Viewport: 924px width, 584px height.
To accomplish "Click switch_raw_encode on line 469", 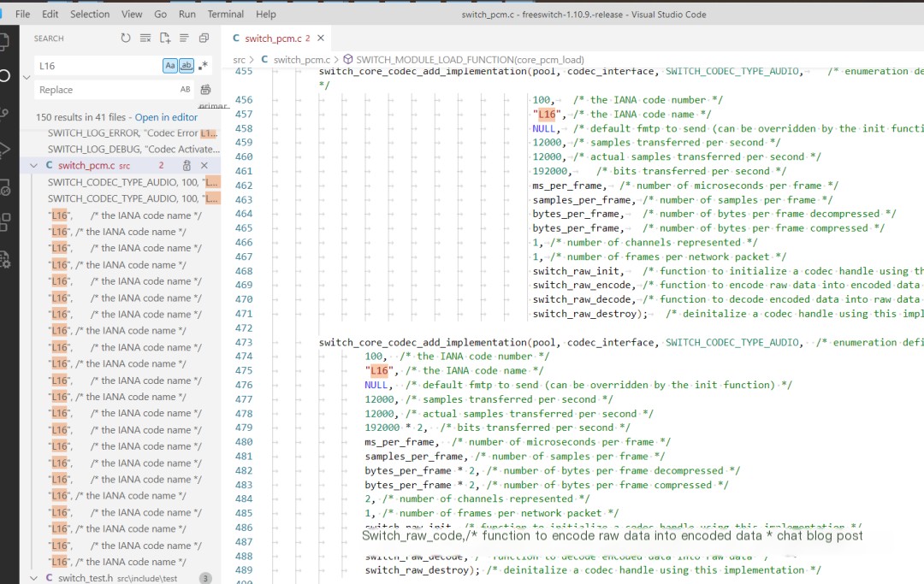I will click(x=582, y=285).
